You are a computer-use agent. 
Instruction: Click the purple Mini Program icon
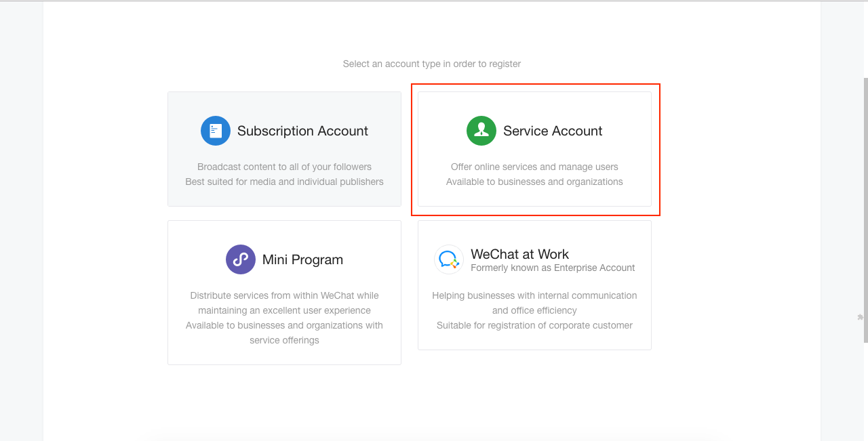point(241,259)
